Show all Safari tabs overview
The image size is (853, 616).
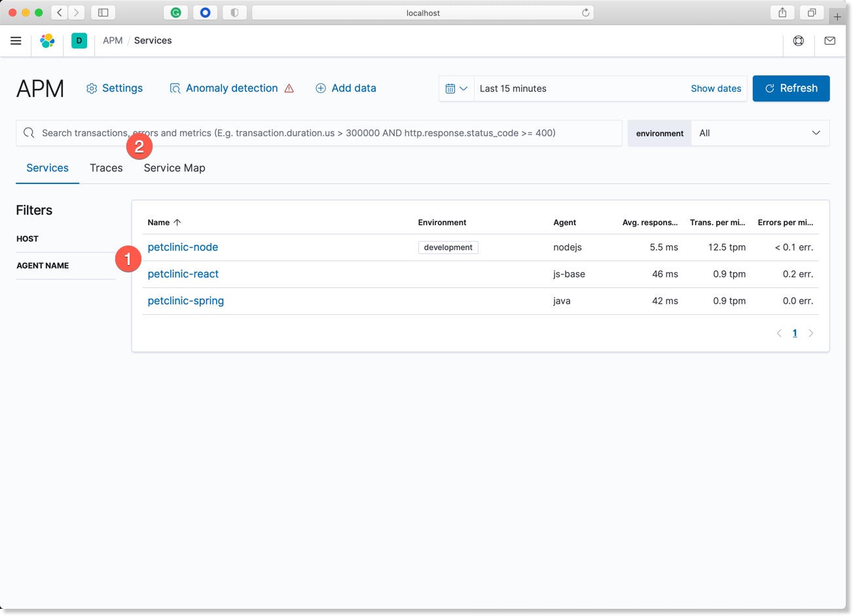[812, 12]
